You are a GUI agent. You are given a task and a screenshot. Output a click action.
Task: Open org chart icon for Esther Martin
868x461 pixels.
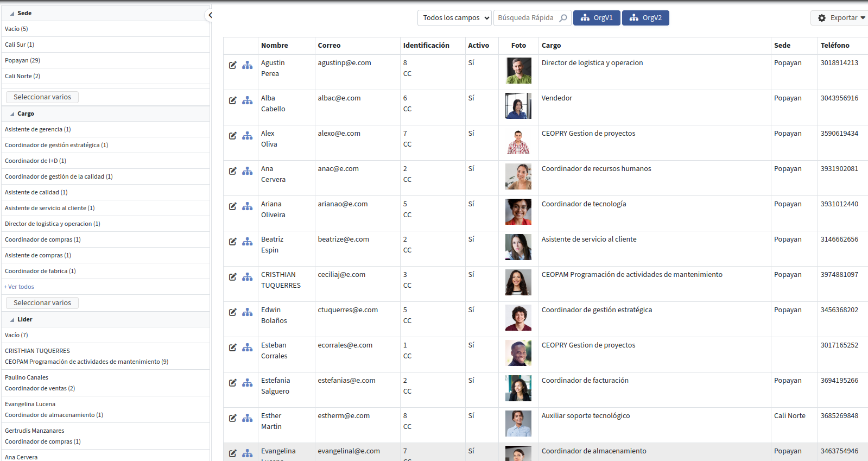(x=247, y=418)
